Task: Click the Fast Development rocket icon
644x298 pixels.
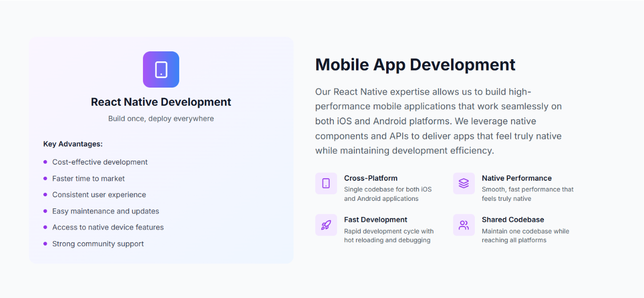Action: tap(326, 225)
